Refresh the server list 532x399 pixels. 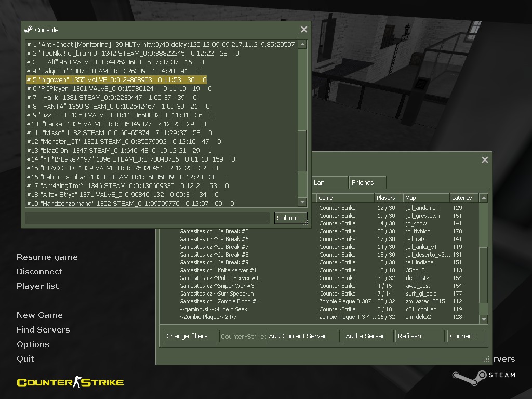coord(420,336)
